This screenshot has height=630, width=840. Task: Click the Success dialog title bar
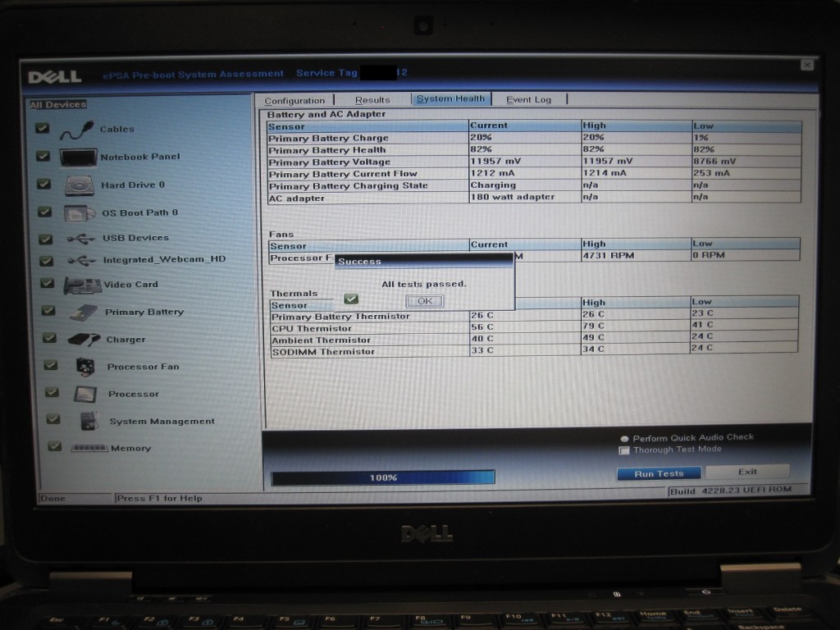click(423, 261)
